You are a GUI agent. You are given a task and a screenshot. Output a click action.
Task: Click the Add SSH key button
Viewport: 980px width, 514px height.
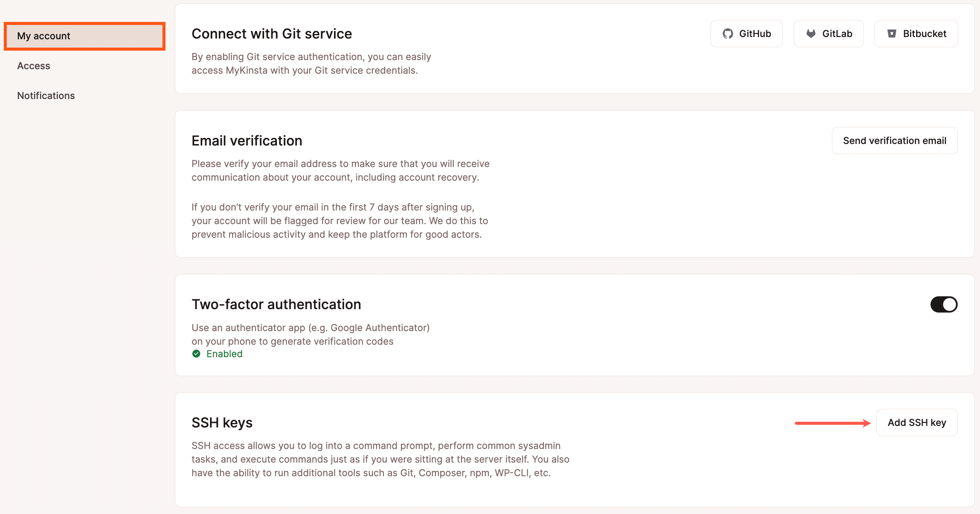coord(917,422)
